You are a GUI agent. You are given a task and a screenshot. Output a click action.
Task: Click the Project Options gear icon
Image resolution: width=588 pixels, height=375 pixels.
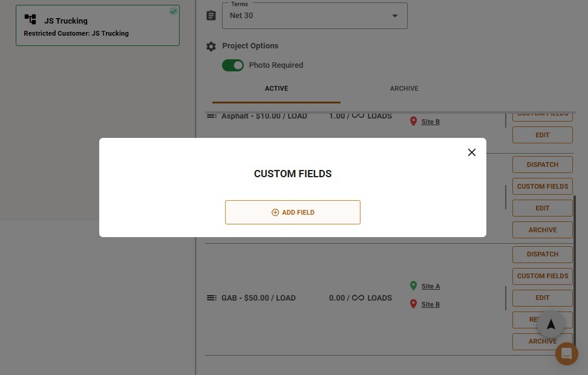pyautogui.click(x=211, y=47)
